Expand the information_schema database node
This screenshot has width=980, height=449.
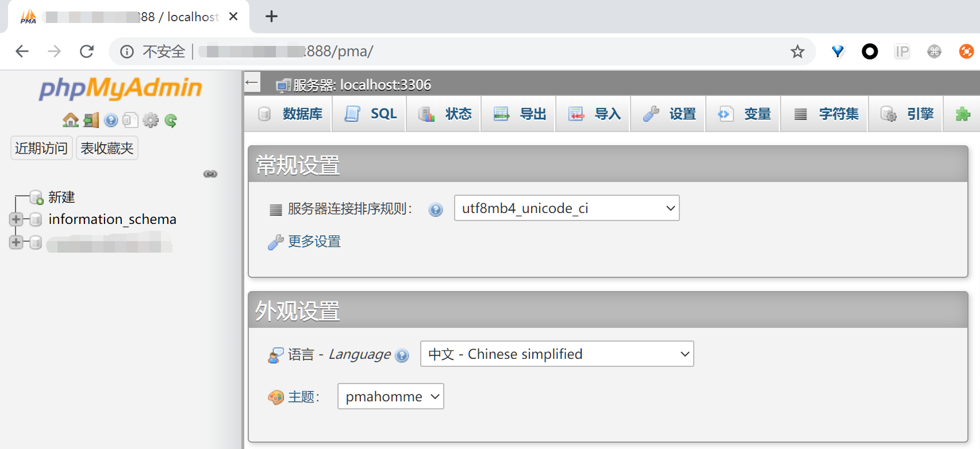(16, 219)
